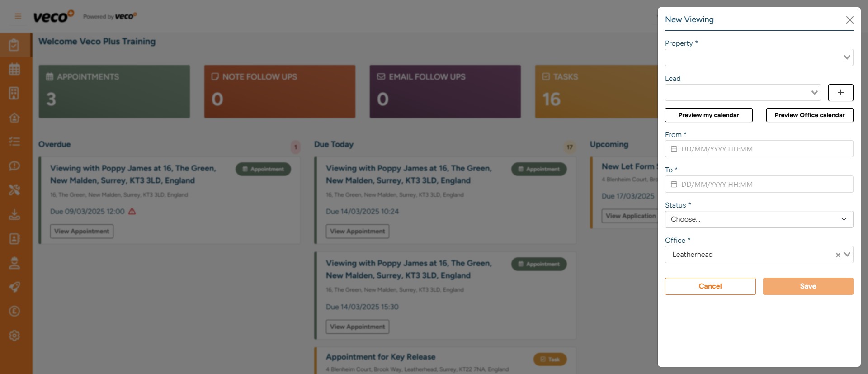Open the contact card icon in sidebar
The image size is (868, 374).
coord(14,239)
